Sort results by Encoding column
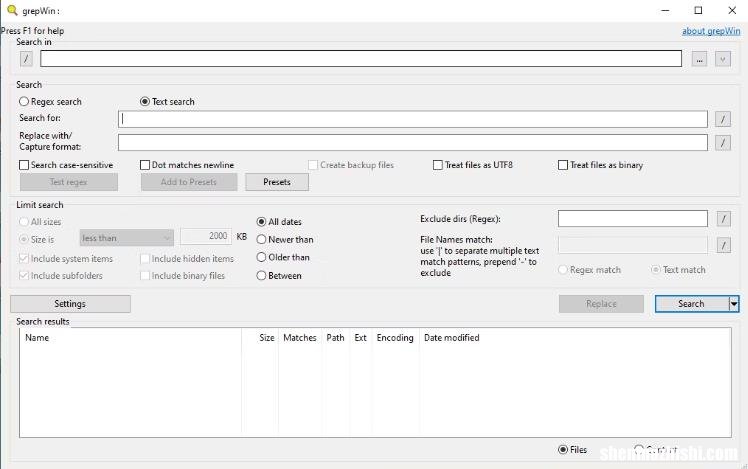The image size is (748, 469). pos(395,338)
